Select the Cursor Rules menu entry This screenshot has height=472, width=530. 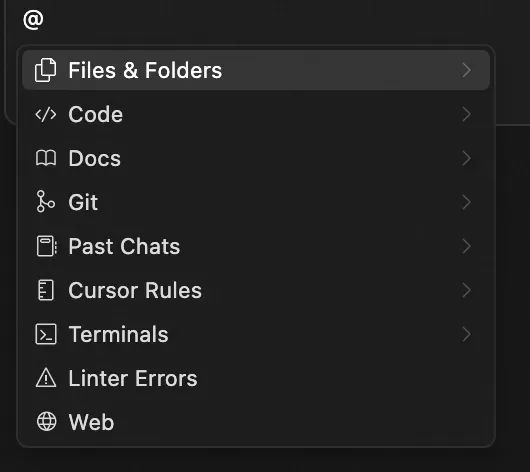[x=256, y=290]
